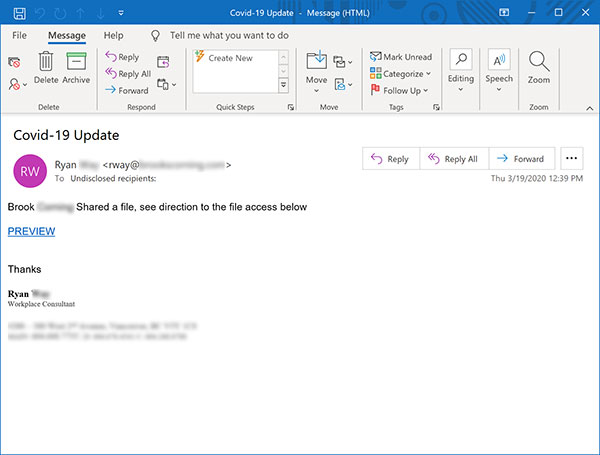Open the more actions ellipsis button
600x455 pixels.
pos(572,158)
